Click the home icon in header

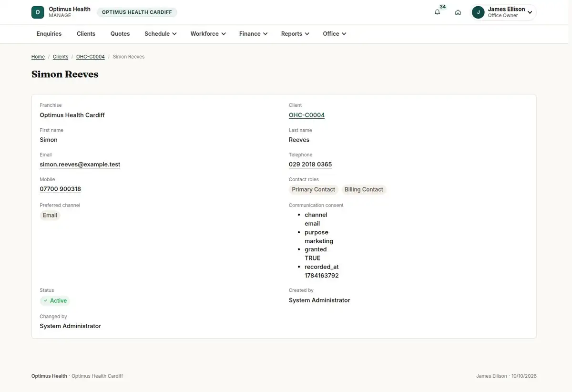point(458,12)
